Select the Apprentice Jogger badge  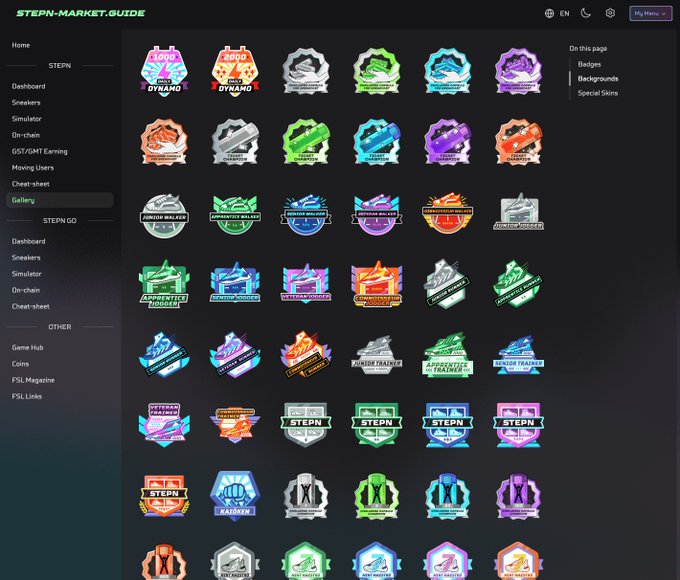click(x=164, y=284)
